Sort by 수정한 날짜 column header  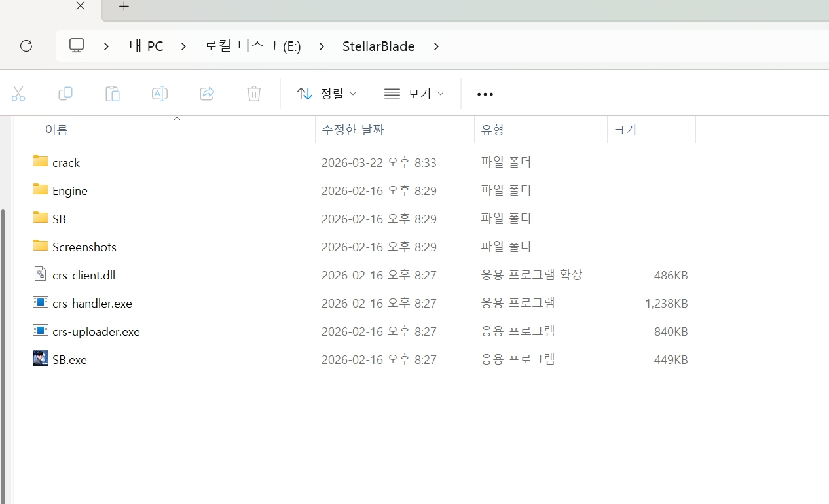(x=353, y=130)
